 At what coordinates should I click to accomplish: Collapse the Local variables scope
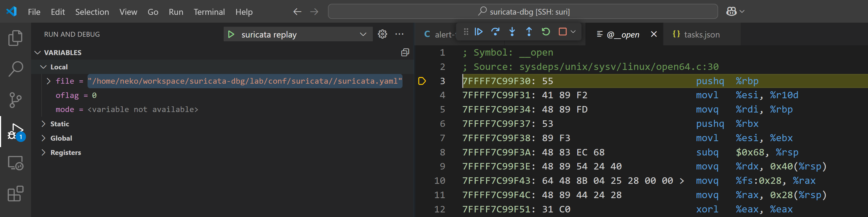coord(43,67)
